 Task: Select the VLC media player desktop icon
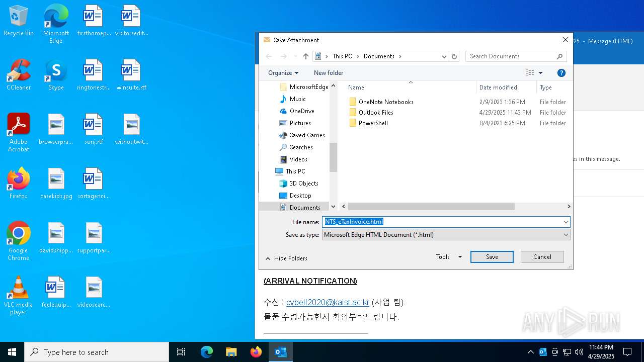[x=19, y=296]
